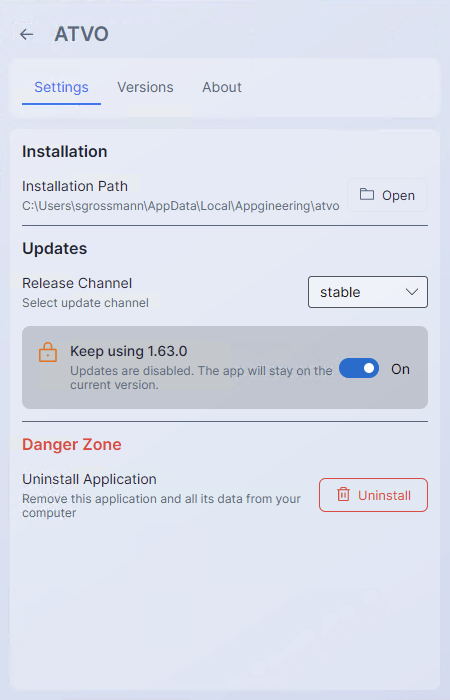Click 'Remove this application' description text
The height and width of the screenshot is (700, 450).
[x=162, y=506]
